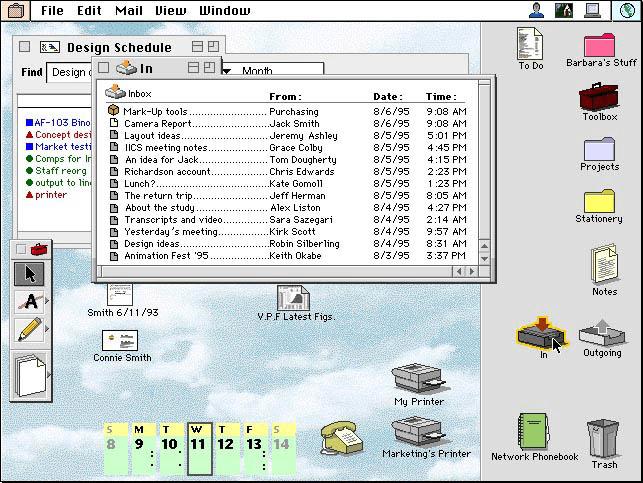This screenshot has width=643, height=483.
Task: Open the Mark-Up tools message
Action: pos(287,111)
